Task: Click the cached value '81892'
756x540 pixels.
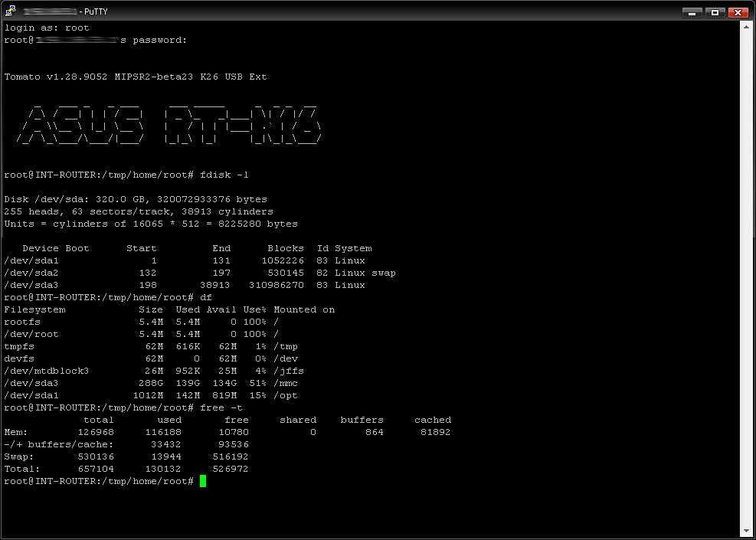Action: (x=436, y=433)
